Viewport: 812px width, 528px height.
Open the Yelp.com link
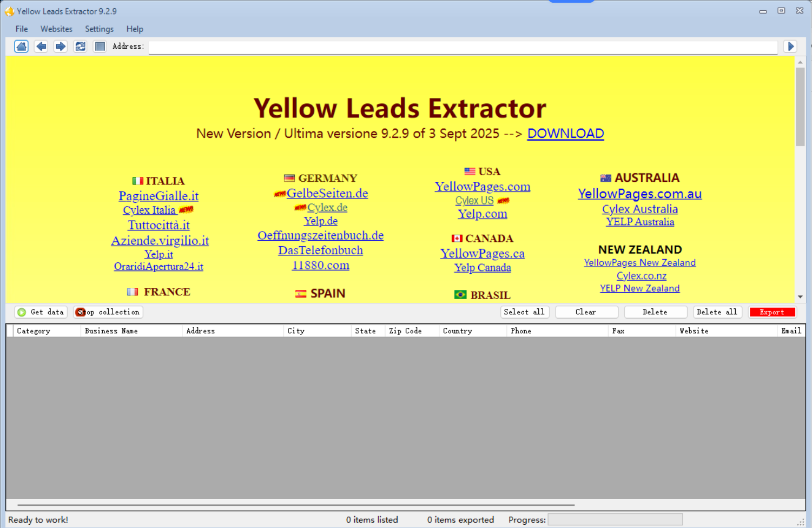(483, 214)
